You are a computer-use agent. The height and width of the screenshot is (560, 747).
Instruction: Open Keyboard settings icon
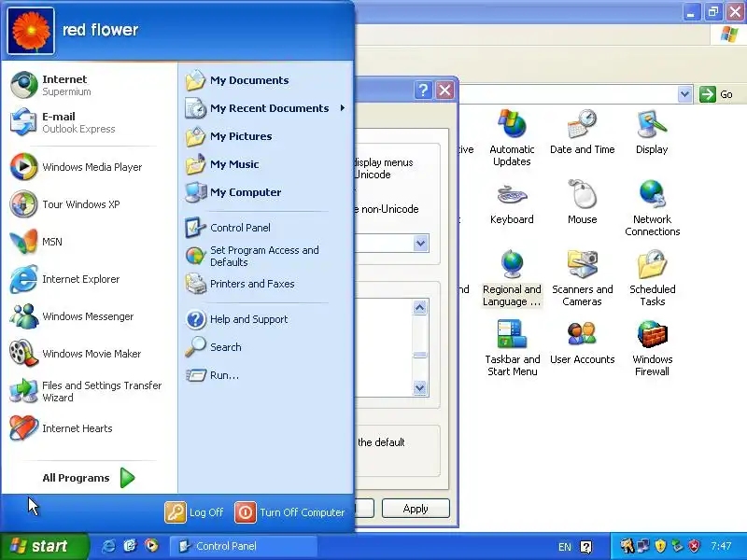[x=512, y=203]
